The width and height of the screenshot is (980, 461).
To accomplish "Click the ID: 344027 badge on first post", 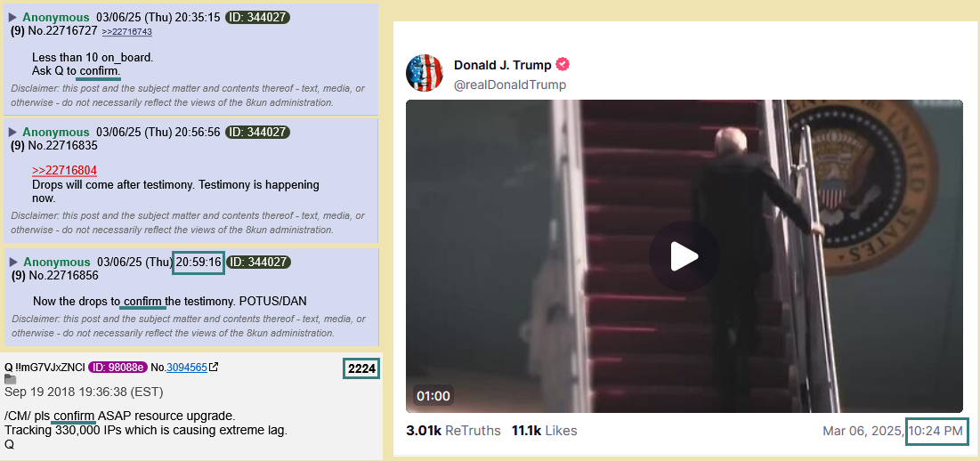I will (x=257, y=18).
